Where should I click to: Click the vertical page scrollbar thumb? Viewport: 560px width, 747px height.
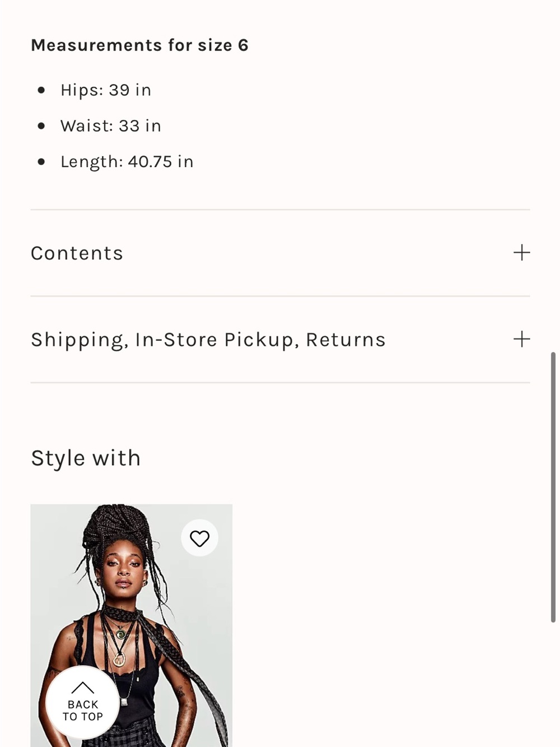point(553,487)
